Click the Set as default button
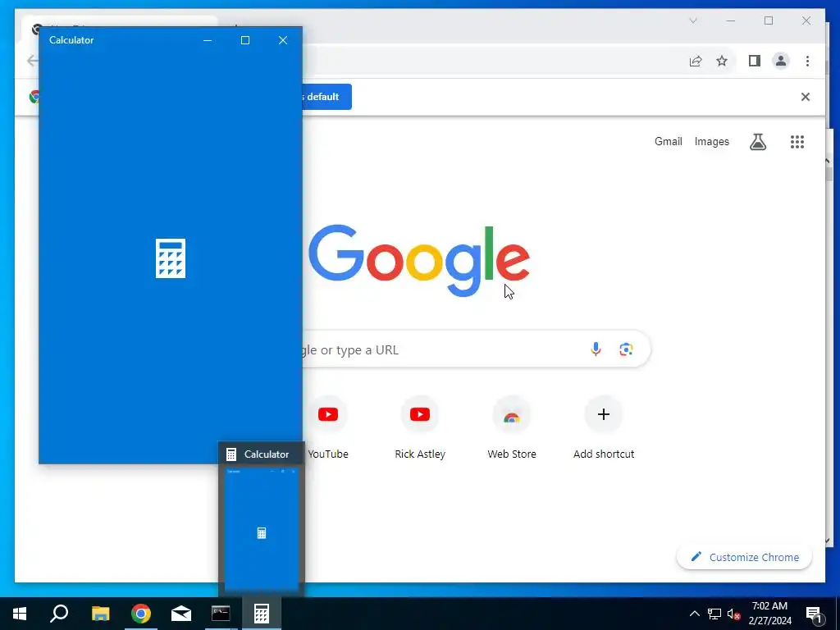This screenshot has width=840, height=630. 326,97
